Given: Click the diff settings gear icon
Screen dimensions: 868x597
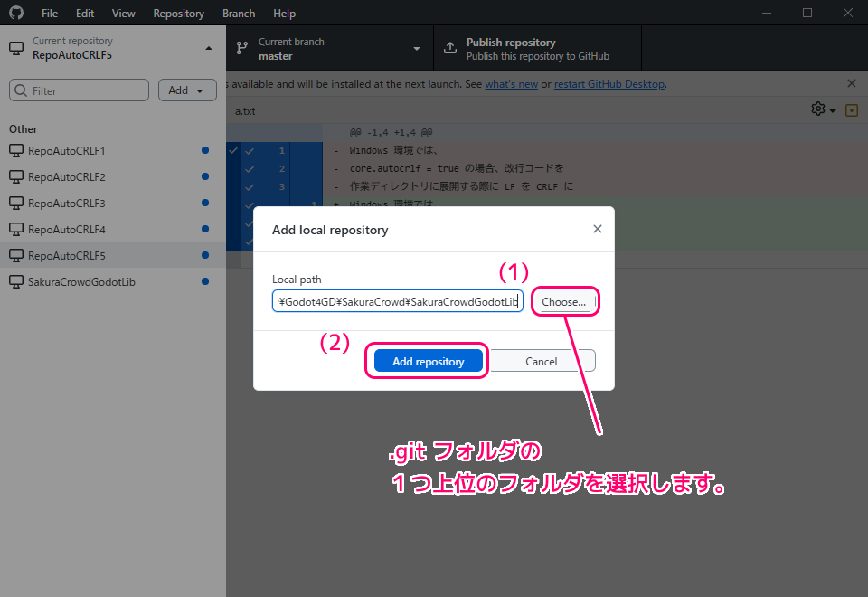Looking at the screenshot, I should tap(818, 109).
